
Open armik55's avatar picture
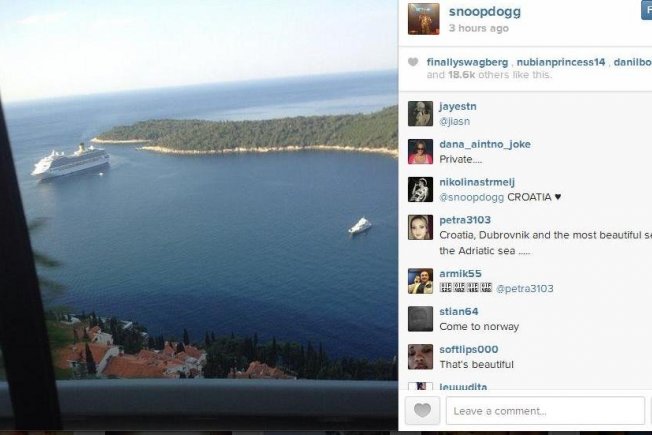click(x=420, y=281)
